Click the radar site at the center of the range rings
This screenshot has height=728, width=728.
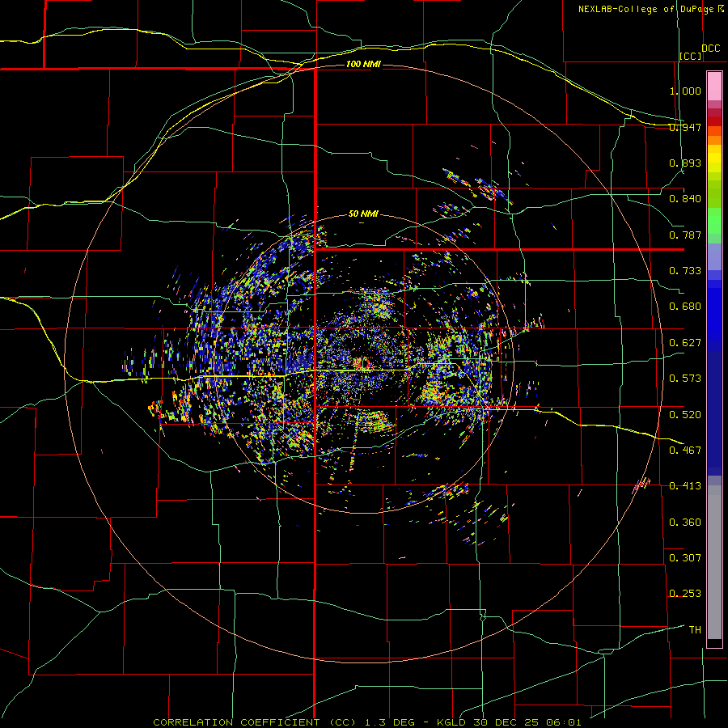point(362,362)
